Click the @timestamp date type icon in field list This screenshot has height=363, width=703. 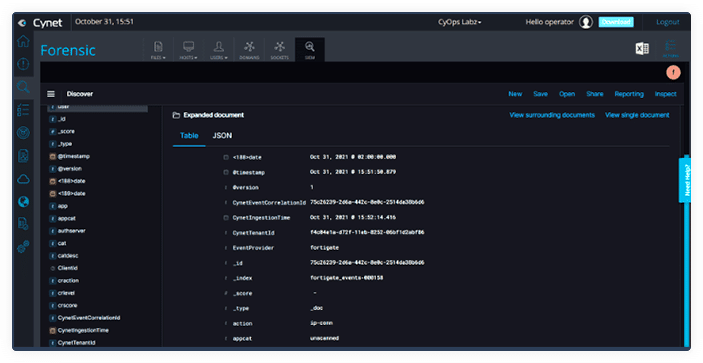click(x=52, y=156)
